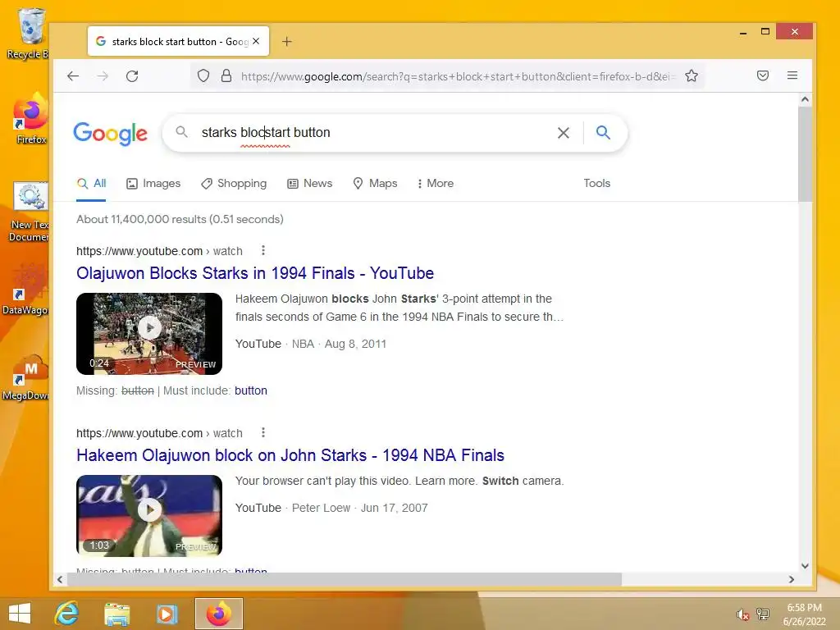This screenshot has height=630, width=840.
Task: Select the New Text Document desktop icon
Action: tap(30, 212)
